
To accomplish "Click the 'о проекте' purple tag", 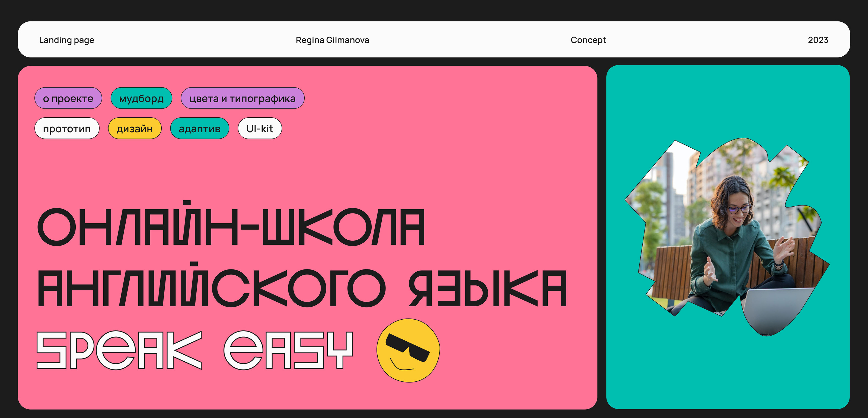I will [68, 98].
